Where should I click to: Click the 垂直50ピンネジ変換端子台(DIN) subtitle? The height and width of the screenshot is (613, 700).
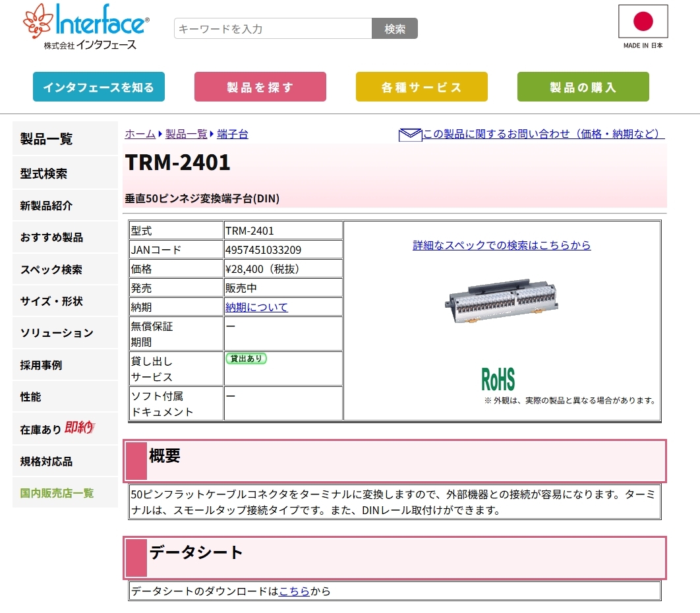coord(202,198)
